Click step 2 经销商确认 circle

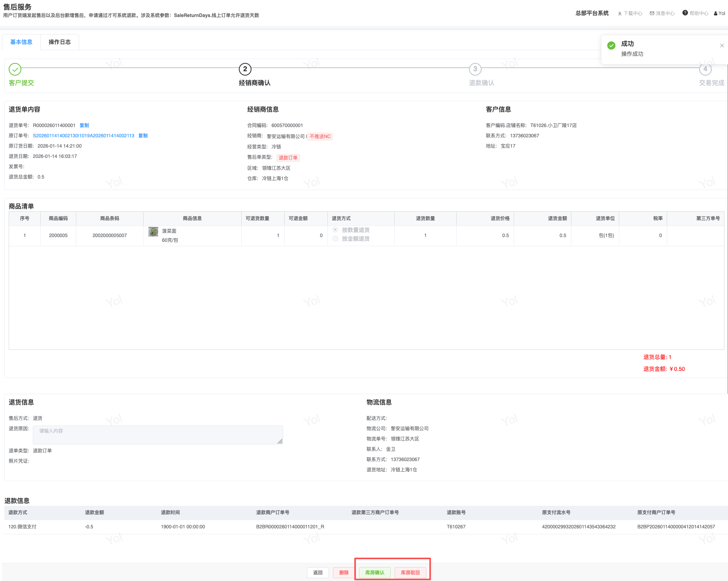coord(245,69)
